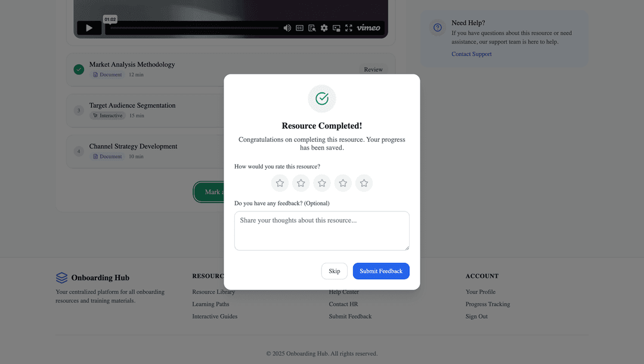Play the Vimeo video
Viewport: 644px width, 364px height.
click(89, 28)
